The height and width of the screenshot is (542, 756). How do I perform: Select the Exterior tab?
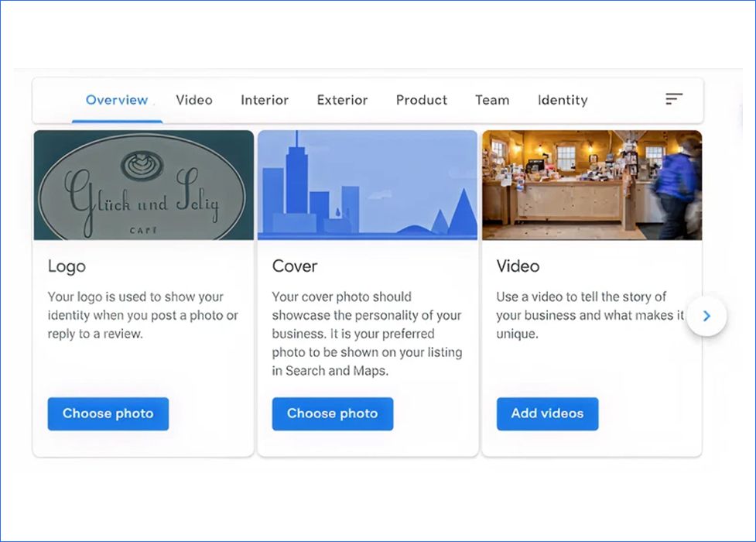[342, 100]
